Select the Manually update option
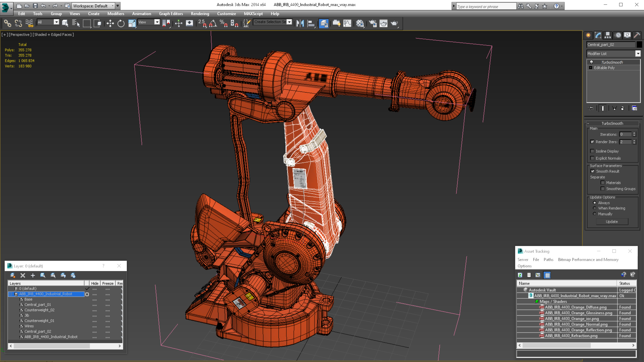 (x=595, y=214)
